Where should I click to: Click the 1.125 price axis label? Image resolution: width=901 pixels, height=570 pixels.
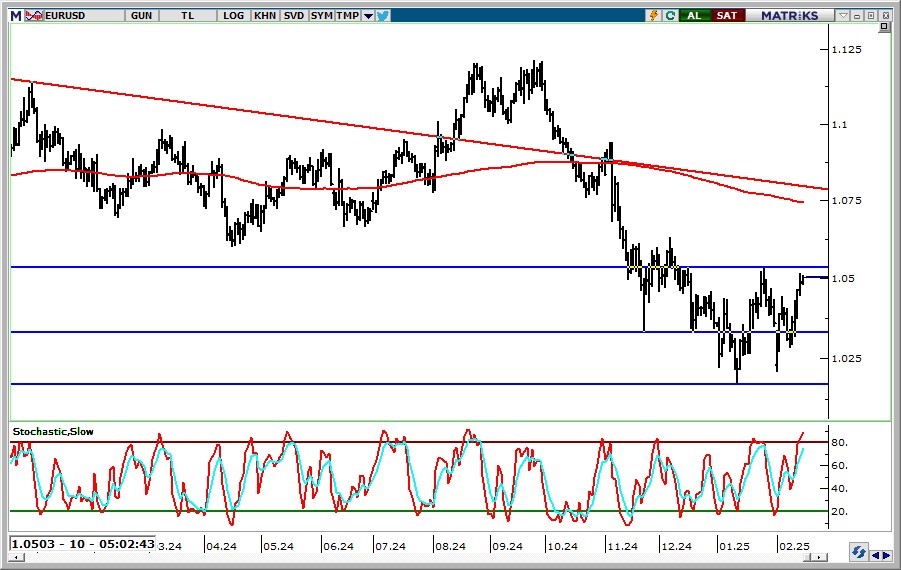[847, 49]
